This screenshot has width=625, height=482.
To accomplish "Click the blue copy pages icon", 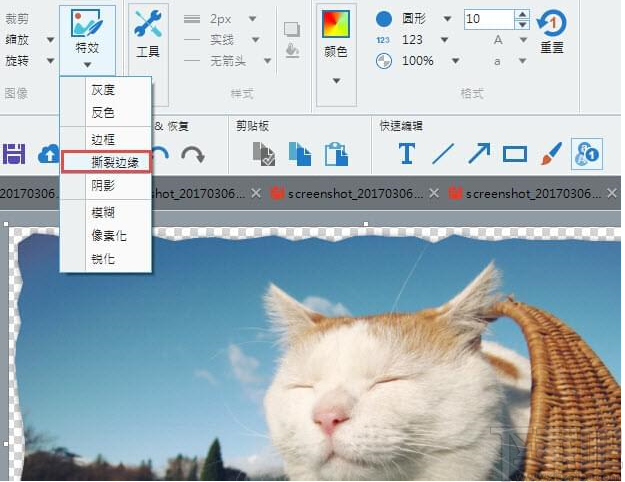I will point(300,154).
